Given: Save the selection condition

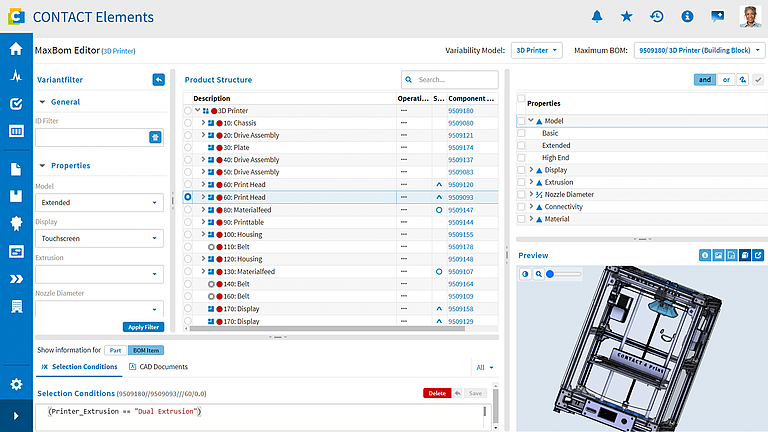Looking at the screenshot, I should point(475,393).
